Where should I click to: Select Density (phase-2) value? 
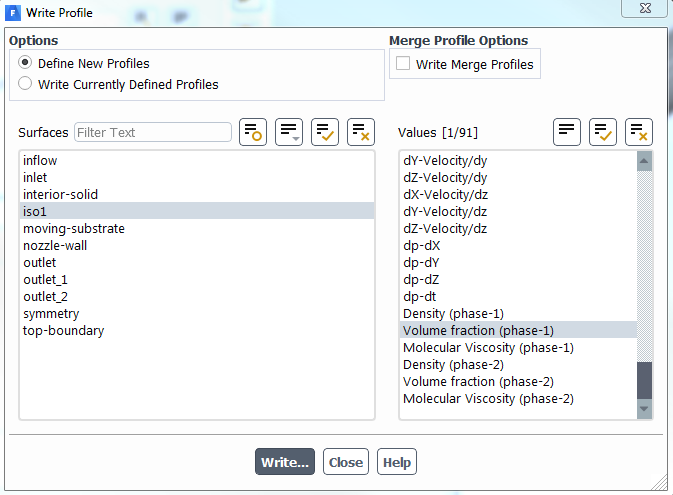(x=518, y=364)
